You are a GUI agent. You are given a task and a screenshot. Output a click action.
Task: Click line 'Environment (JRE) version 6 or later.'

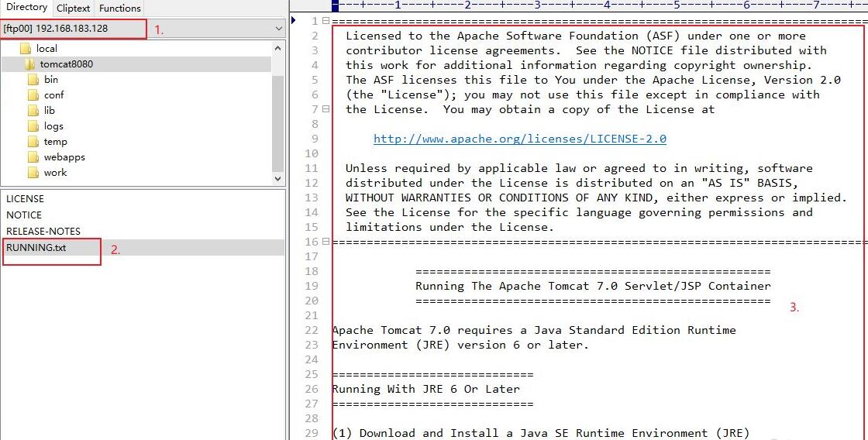(x=460, y=345)
